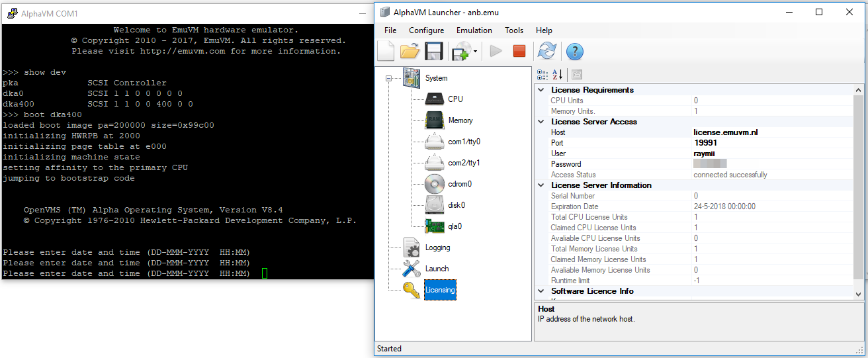Click the property grid vertical scrollbar
Viewport: 868px width, 358px height.
(858, 185)
